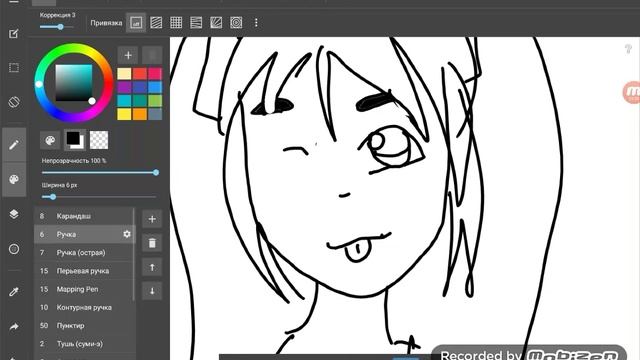Screen dimensions: 640x360
Task: Adjust the Коррекция correction slider
Action: pyautogui.click(x=57, y=27)
